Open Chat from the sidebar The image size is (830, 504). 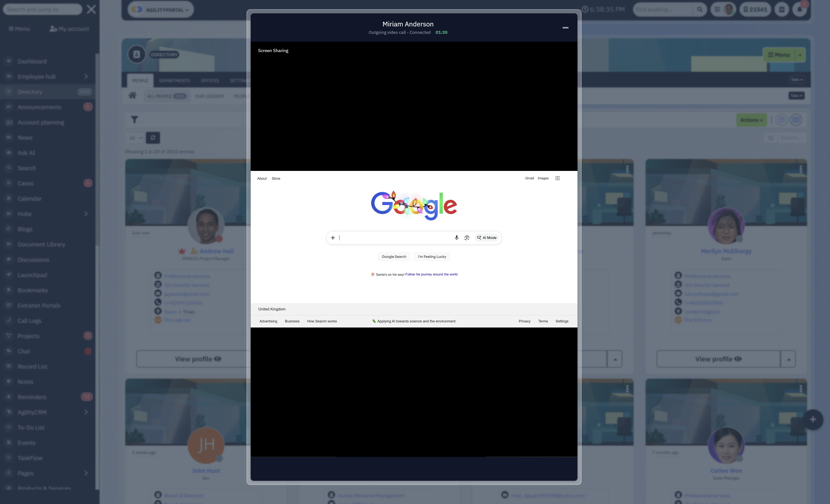pos(24,351)
